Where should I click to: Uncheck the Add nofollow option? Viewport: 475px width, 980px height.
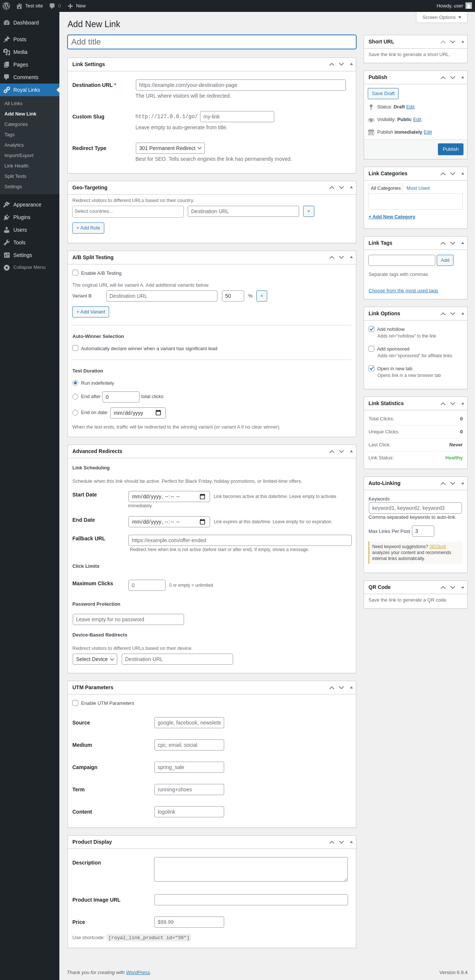371,329
